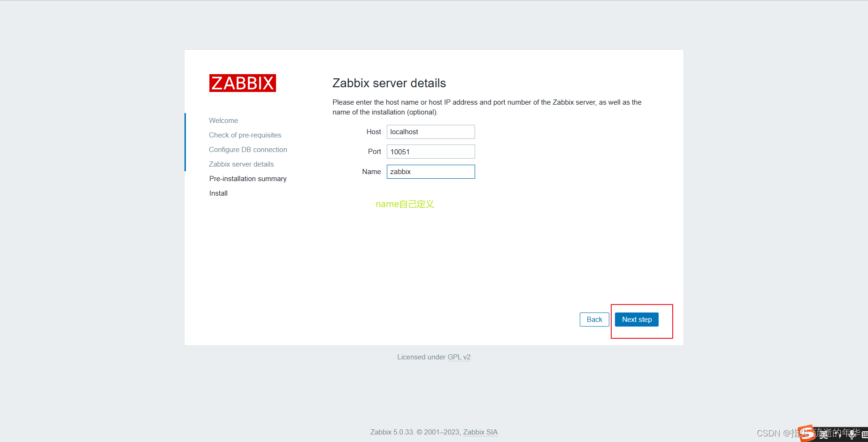868x442 pixels.
Task: Open the GPL v2 license link
Action: pos(459,357)
